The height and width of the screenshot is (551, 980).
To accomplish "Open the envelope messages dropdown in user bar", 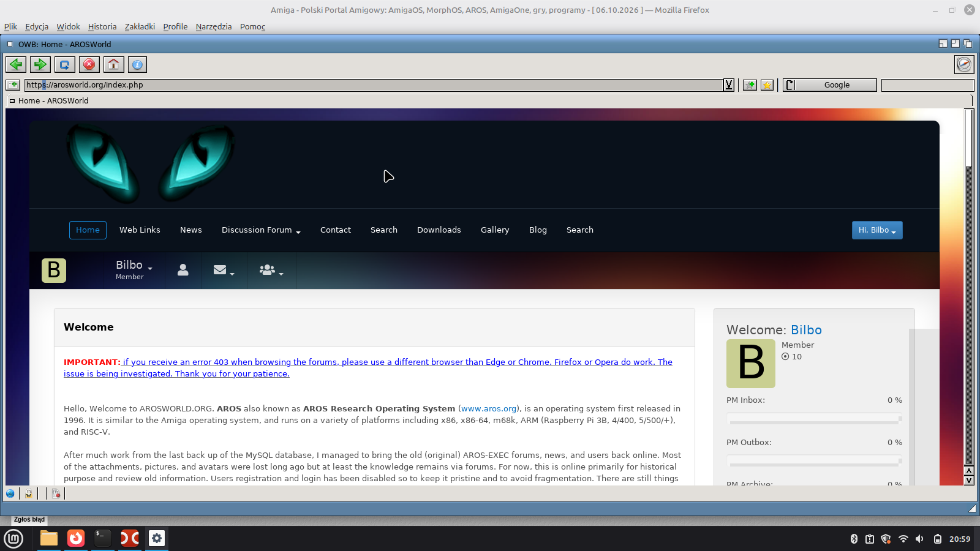I will [224, 270].
